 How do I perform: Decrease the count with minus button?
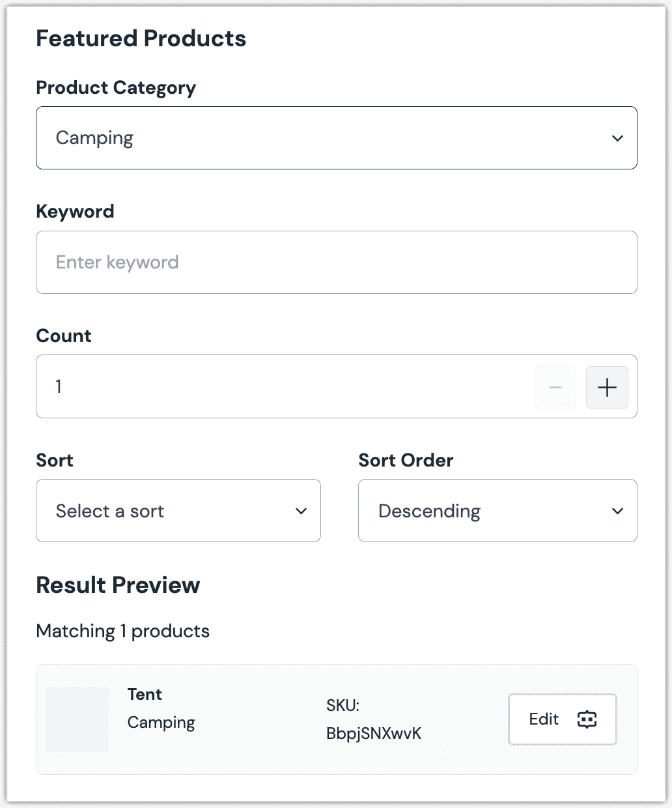pyautogui.click(x=555, y=388)
